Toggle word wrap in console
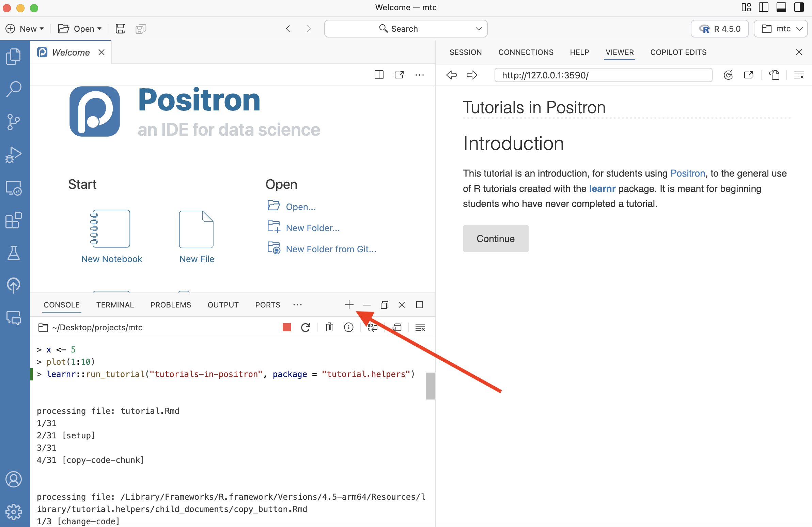Image resolution: width=812 pixels, height=527 pixels. [x=372, y=327]
